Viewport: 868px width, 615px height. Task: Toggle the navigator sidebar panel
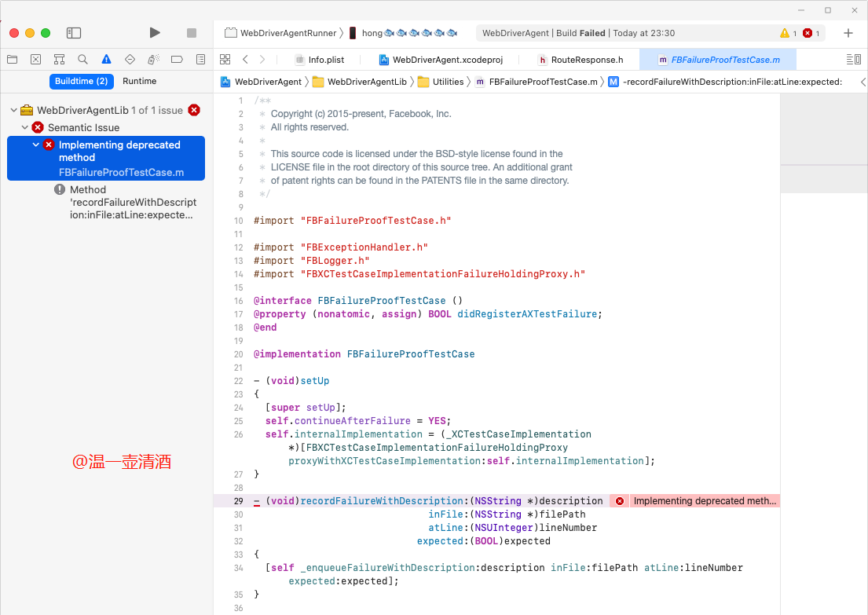[x=74, y=33]
